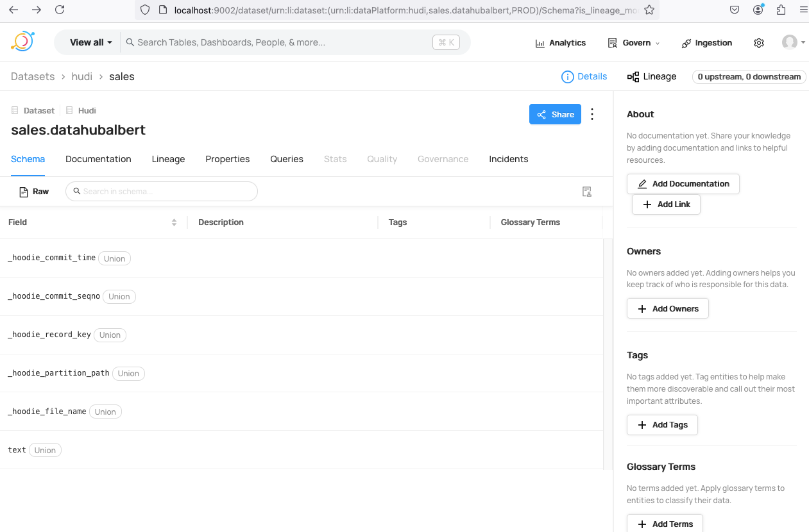Switch to Lineage view mode
Image resolution: width=809 pixels, height=532 pixels.
click(652, 77)
